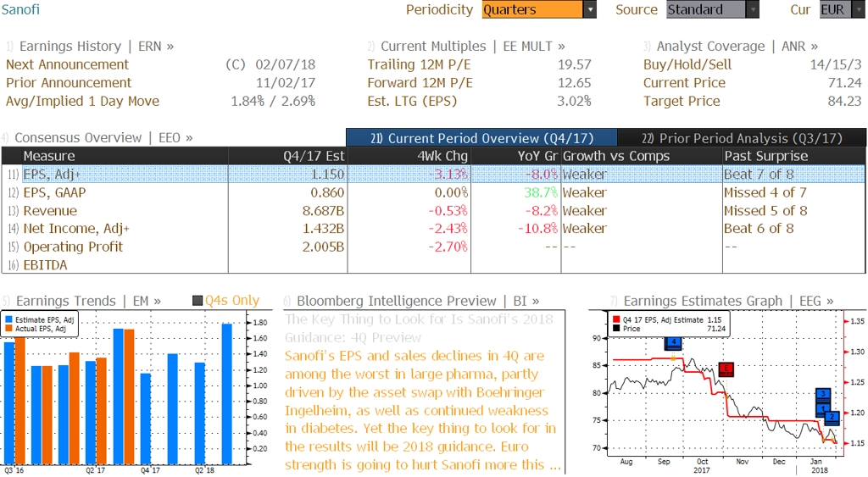The height and width of the screenshot is (477, 868).
Task: Click the orange Actual EPS legend swatch
Action: [x=8, y=329]
